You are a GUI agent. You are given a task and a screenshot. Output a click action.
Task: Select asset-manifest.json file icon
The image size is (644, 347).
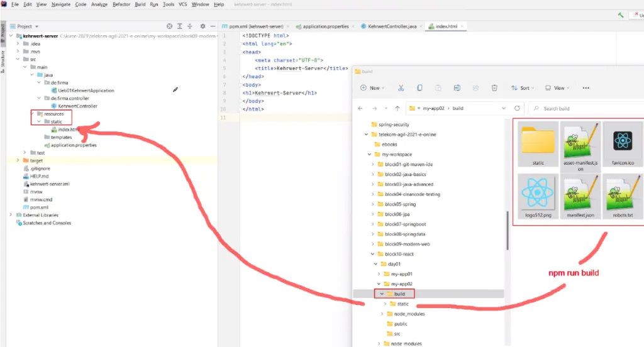pyautogui.click(x=580, y=146)
